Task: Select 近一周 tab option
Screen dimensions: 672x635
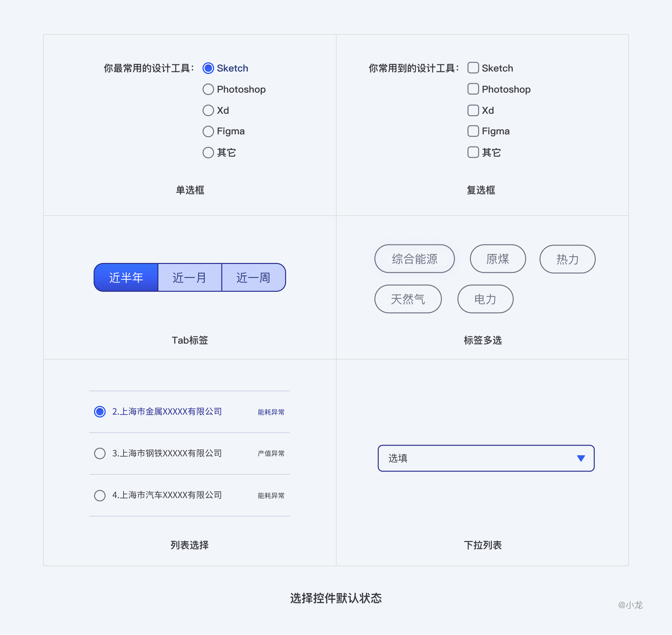Action: click(x=253, y=277)
